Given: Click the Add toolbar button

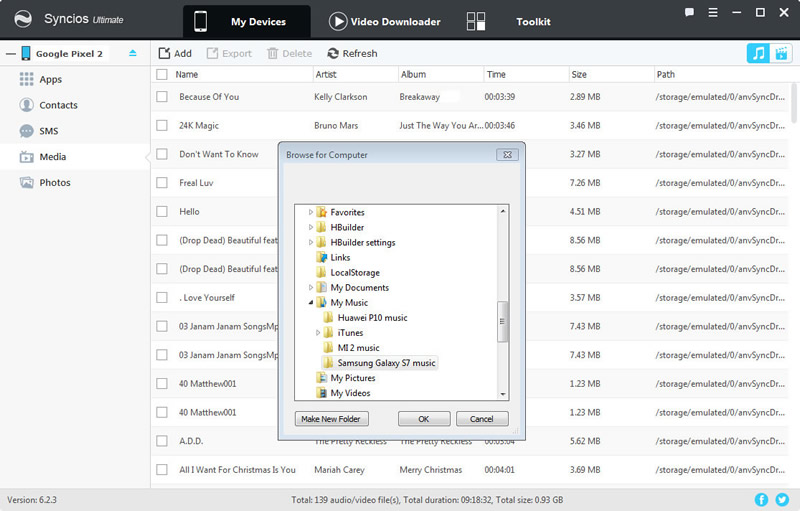Looking at the screenshot, I should coord(175,53).
